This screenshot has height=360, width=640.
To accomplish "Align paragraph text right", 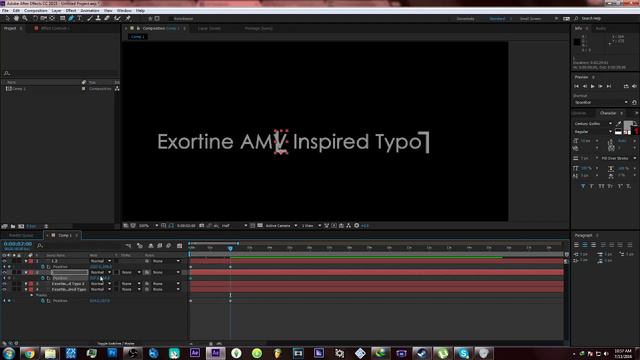I will 593,245.
